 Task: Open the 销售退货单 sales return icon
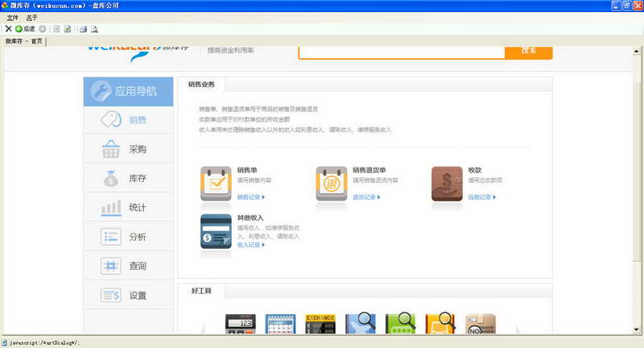331,183
